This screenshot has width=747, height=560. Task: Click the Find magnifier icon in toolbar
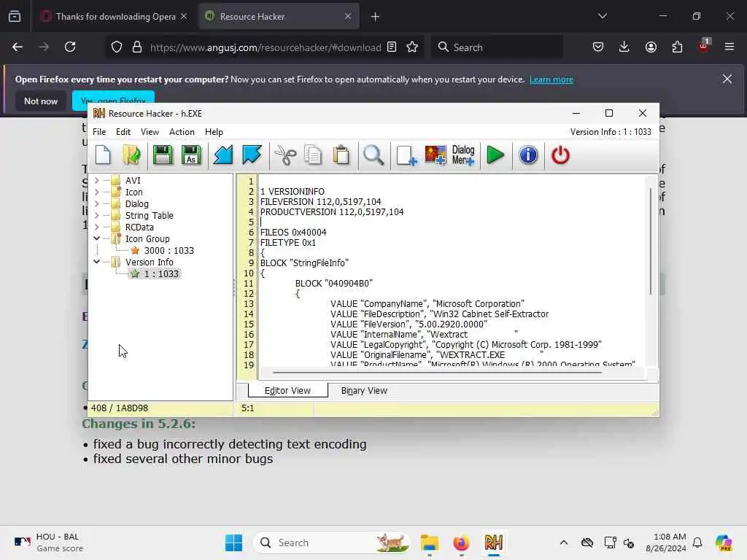[373, 155]
